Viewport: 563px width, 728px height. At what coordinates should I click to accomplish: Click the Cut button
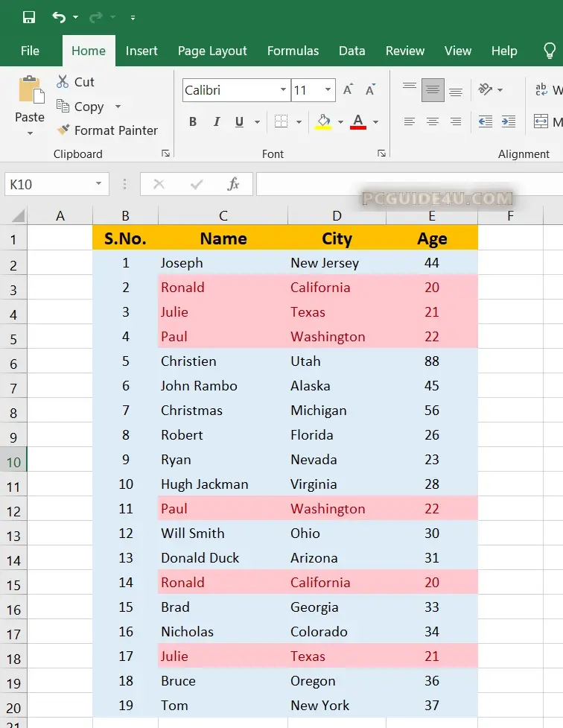point(75,82)
